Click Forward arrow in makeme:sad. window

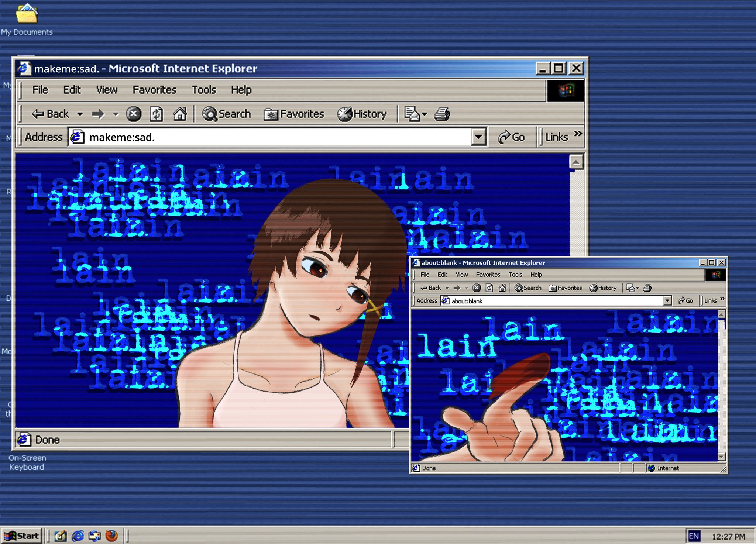pyautogui.click(x=98, y=114)
